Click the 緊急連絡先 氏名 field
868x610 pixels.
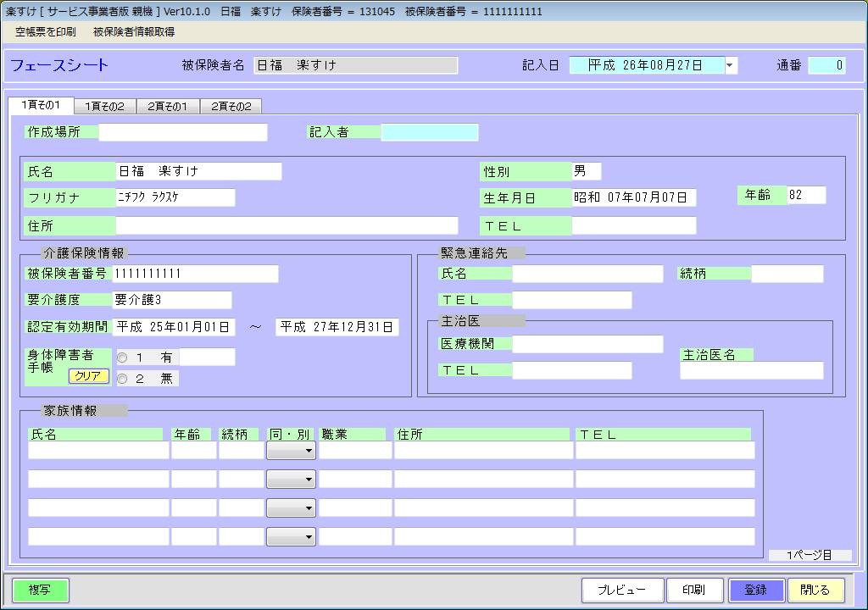(588, 274)
